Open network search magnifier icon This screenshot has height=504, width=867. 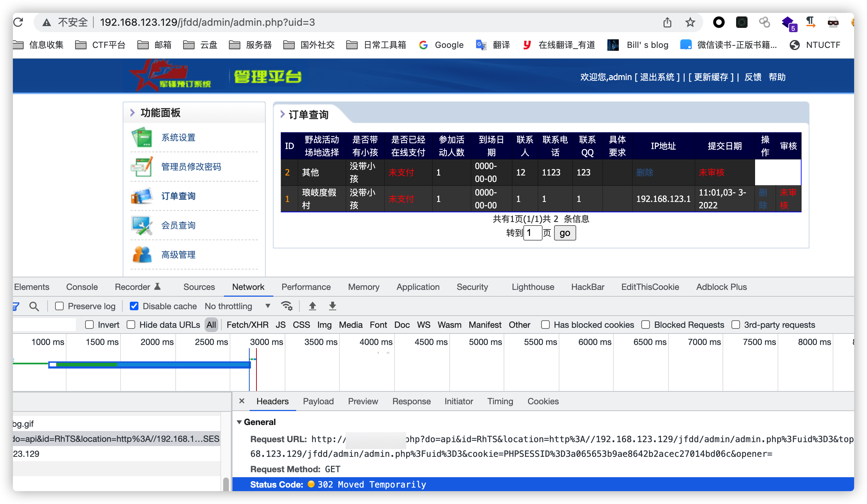click(34, 306)
